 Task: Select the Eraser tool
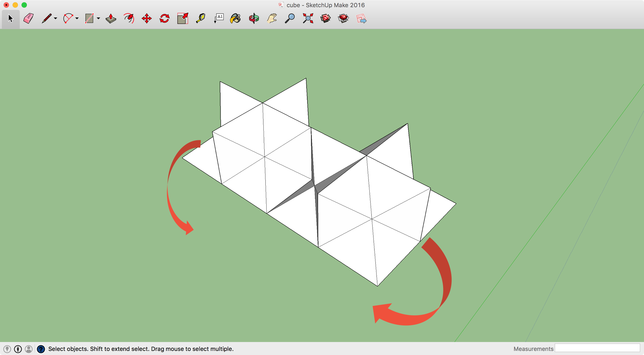tap(28, 18)
